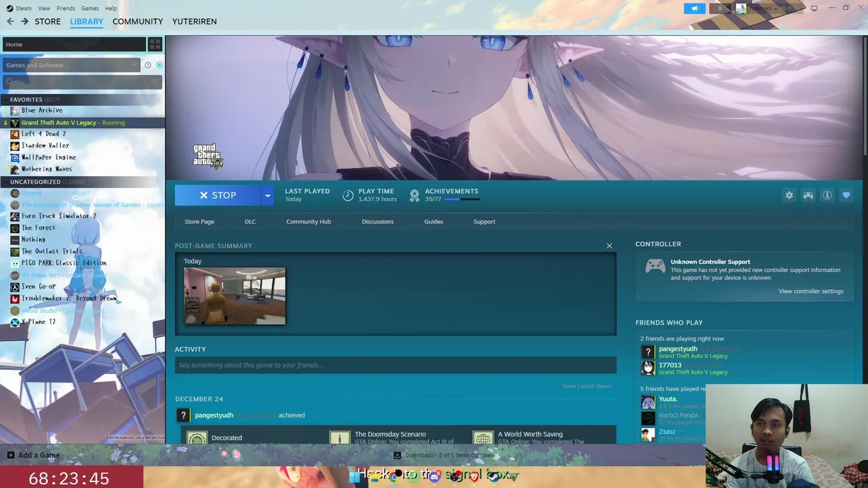This screenshot has height=488, width=868.
Task: Go forward with the navigation arrow
Action: pos(24,22)
